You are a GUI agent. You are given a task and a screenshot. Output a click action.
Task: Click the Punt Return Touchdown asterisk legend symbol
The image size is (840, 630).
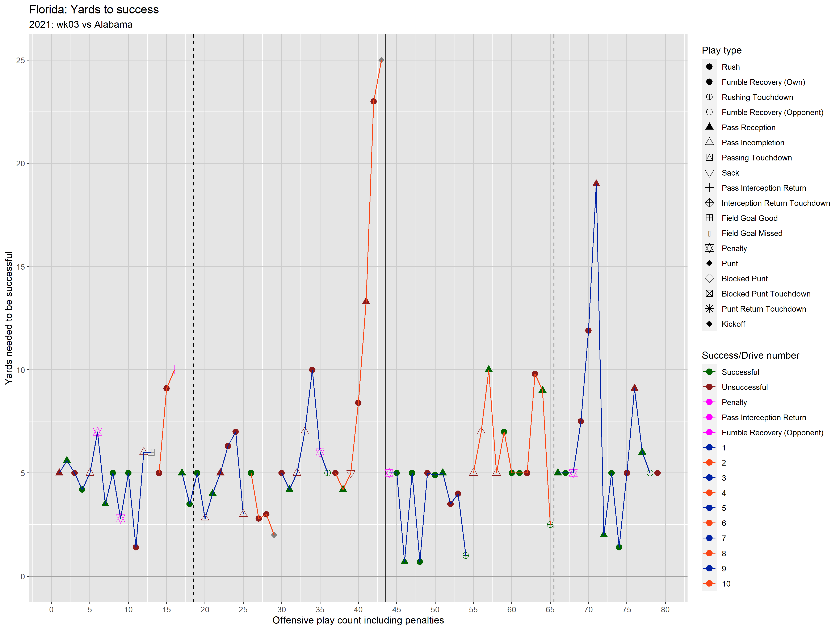[709, 309]
